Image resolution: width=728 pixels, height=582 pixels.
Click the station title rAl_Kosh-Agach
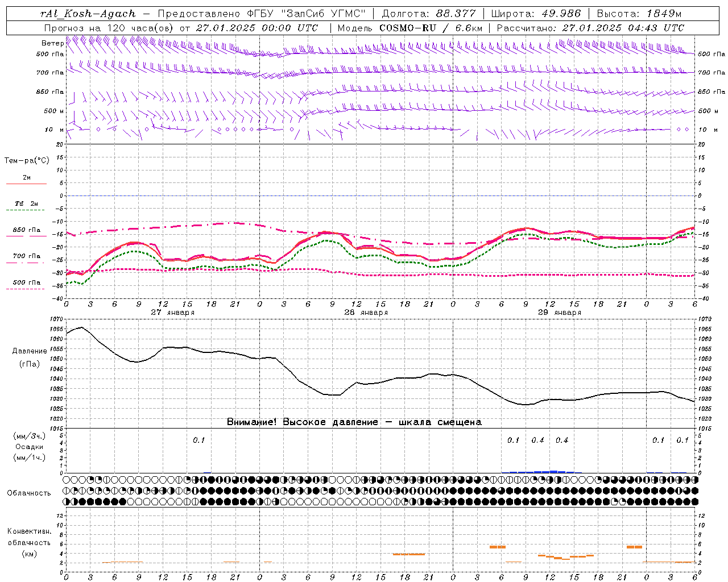click(x=88, y=14)
